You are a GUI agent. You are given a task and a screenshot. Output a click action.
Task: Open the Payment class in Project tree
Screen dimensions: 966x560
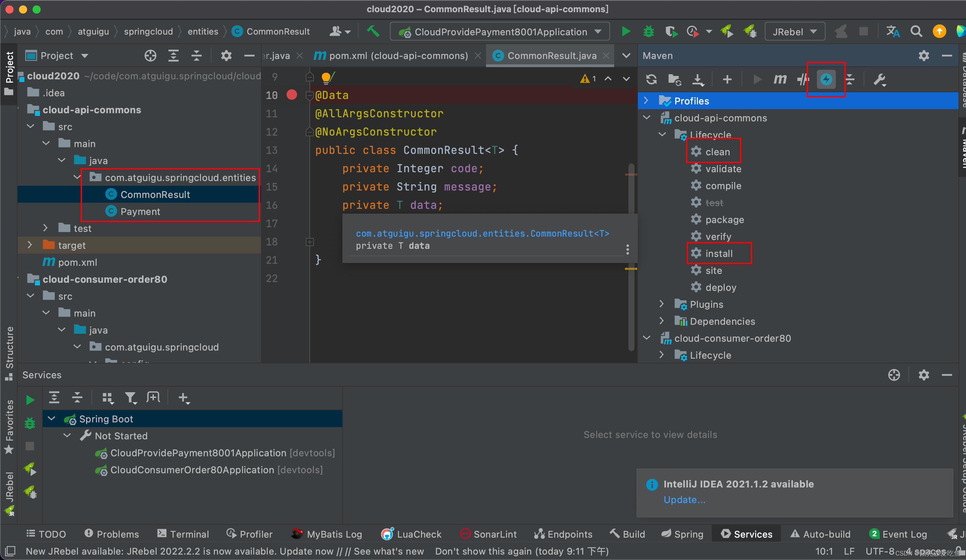tap(140, 211)
